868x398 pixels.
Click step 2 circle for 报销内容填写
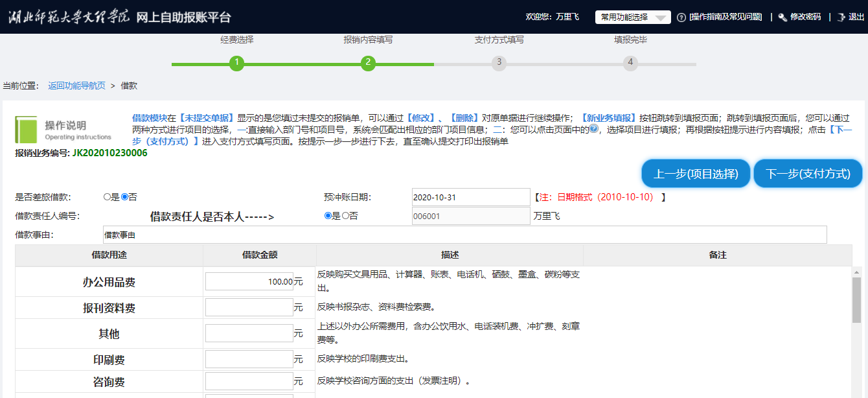(368, 63)
